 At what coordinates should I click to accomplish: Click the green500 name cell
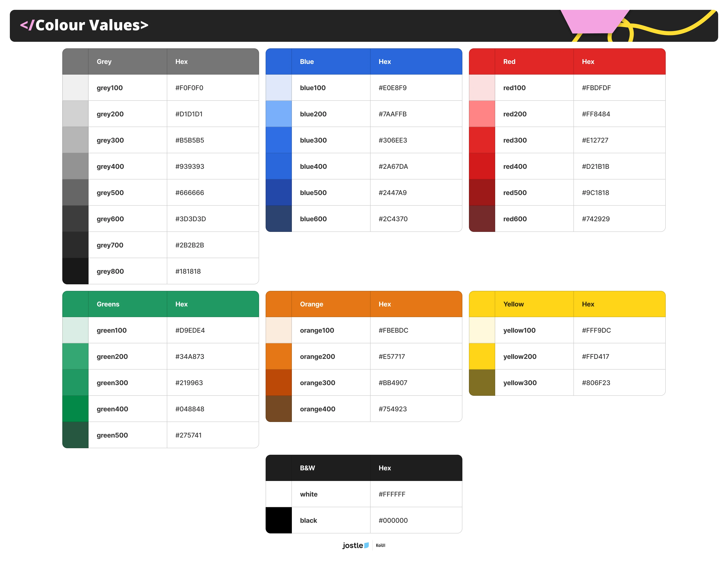[x=127, y=435]
